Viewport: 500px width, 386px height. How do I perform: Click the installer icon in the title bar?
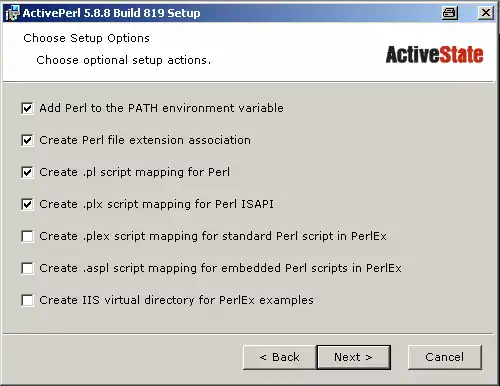click(x=12, y=13)
